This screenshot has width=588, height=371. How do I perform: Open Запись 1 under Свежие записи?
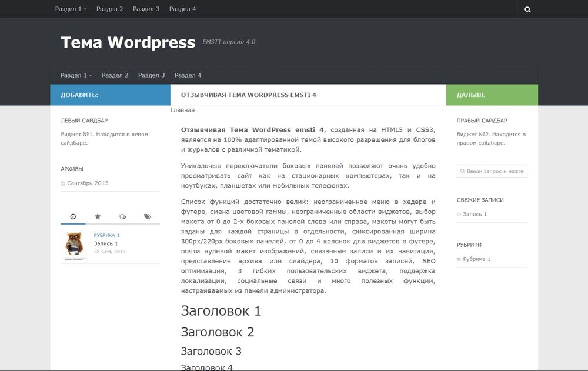(x=475, y=214)
